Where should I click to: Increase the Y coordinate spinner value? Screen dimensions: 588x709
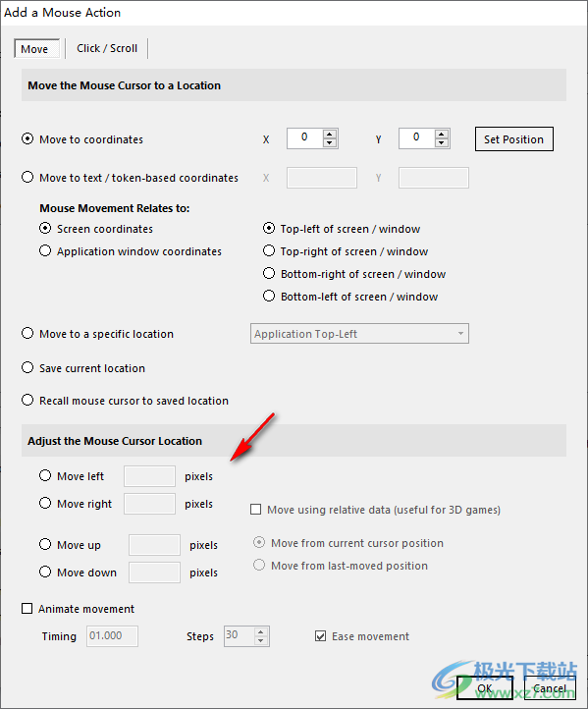click(x=442, y=134)
